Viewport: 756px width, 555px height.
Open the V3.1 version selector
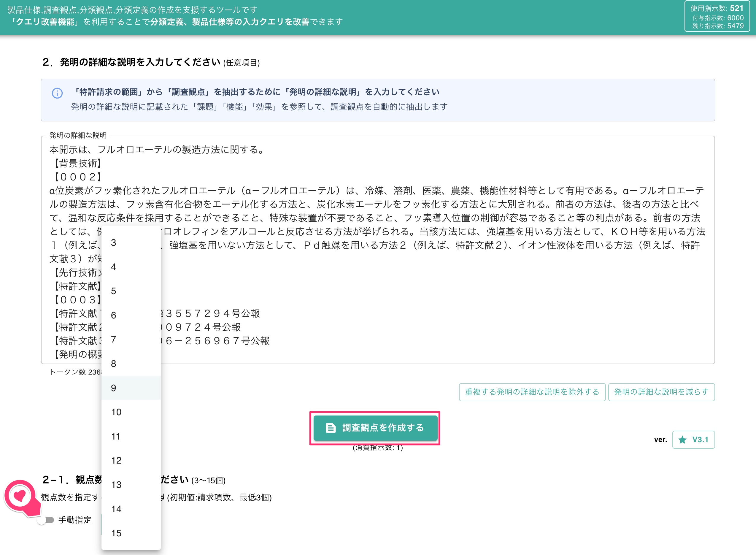click(693, 440)
